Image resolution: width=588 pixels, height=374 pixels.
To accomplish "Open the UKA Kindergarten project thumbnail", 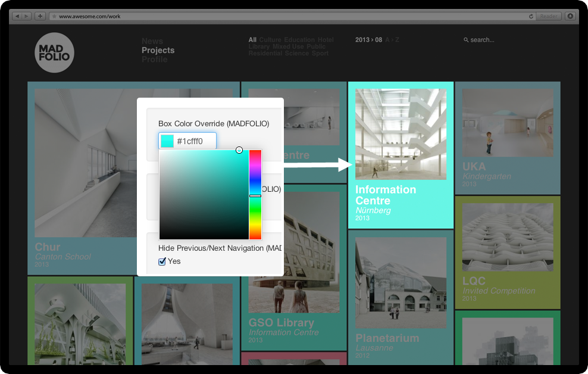I will [x=507, y=123].
